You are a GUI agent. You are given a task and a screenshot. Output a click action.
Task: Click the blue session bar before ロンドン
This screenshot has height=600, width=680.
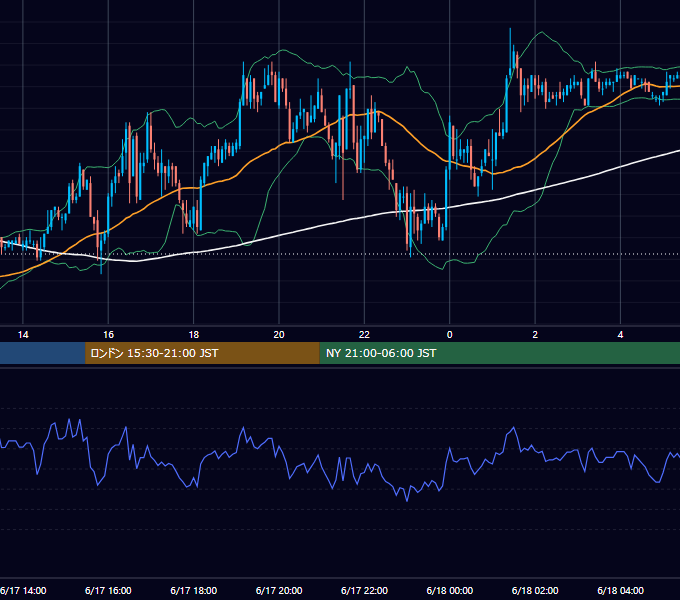(x=42, y=353)
